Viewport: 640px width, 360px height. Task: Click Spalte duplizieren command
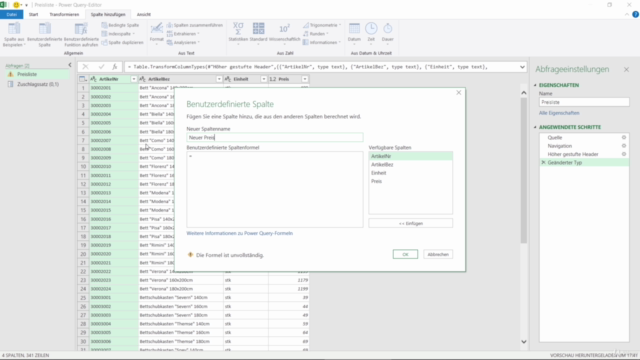tap(122, 42)
